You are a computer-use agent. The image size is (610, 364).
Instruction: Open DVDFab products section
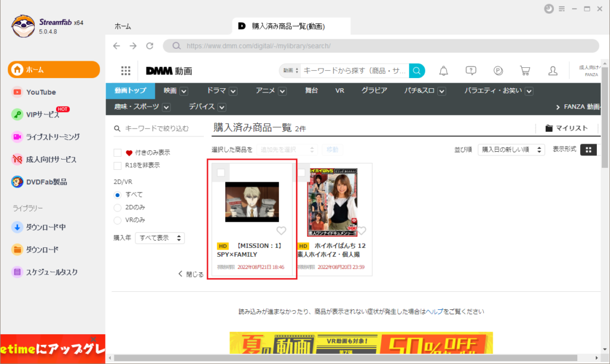pyautogui.click(x=39, y=182)
